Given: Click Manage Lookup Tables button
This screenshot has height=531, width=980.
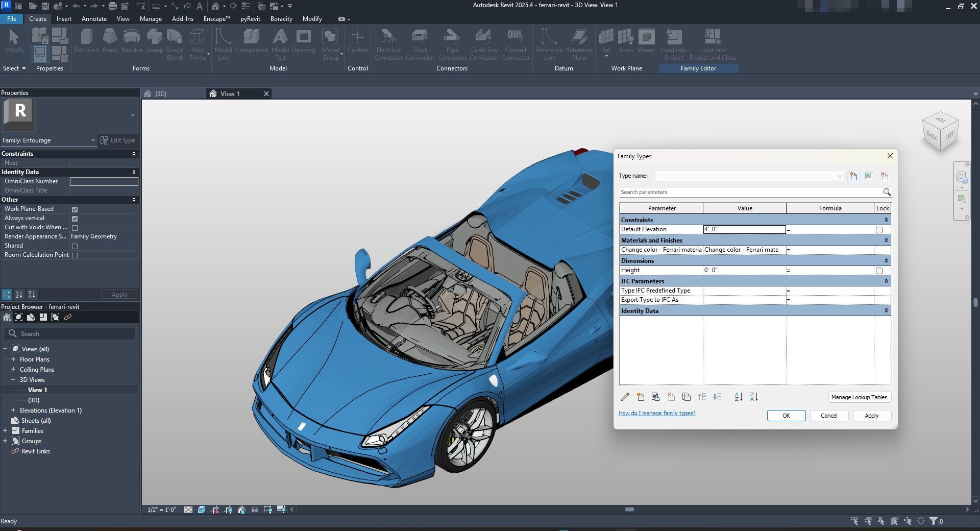Looking at the screenshot, I should pos(859,397).
